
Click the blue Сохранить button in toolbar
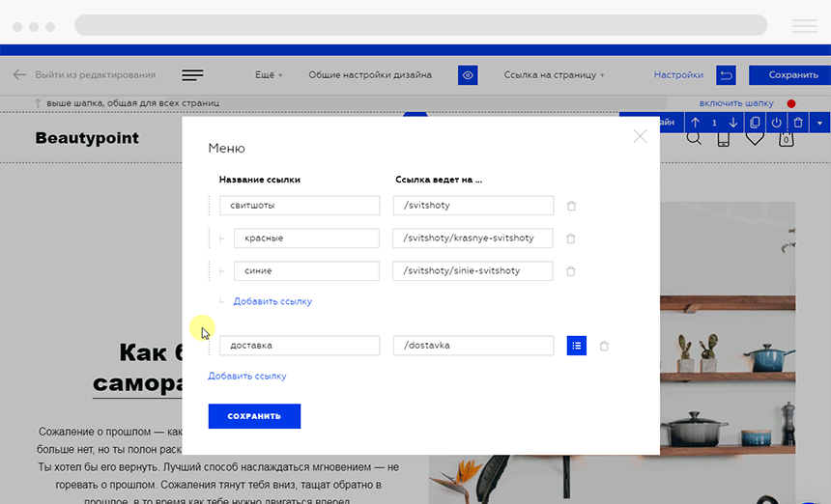[789, 75]
